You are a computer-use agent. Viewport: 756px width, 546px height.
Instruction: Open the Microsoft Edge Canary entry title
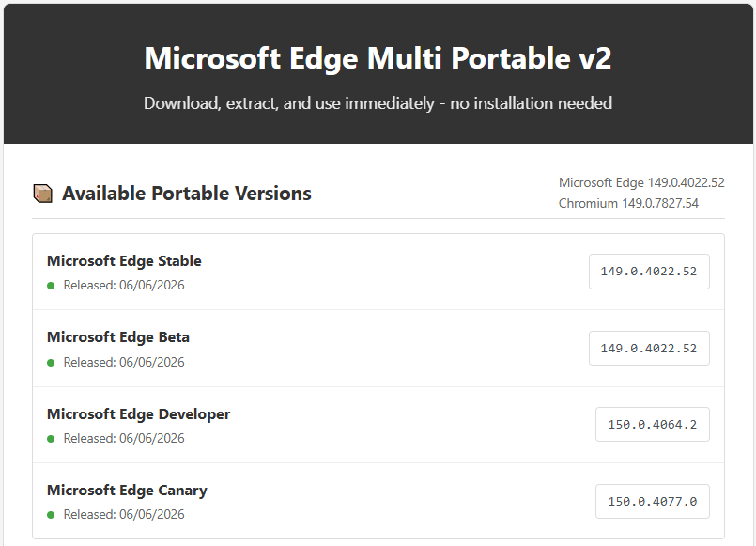click(128, 491)
